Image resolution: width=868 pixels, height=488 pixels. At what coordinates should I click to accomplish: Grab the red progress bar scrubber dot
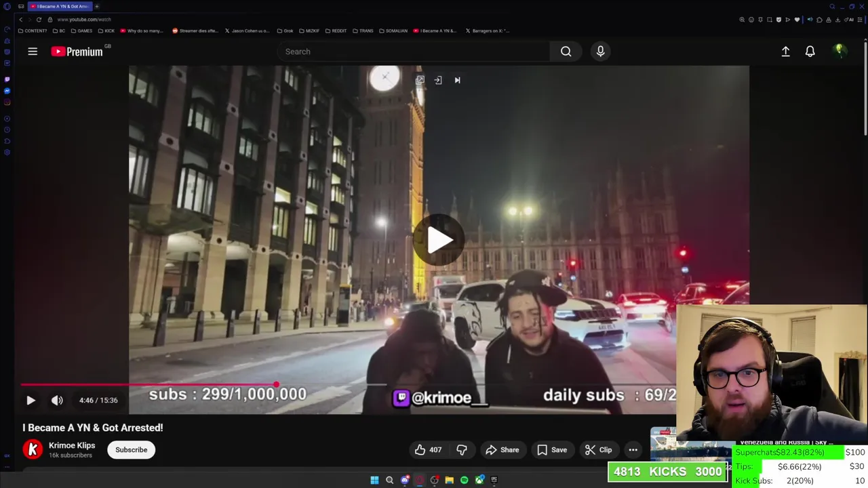click(277, 384)
